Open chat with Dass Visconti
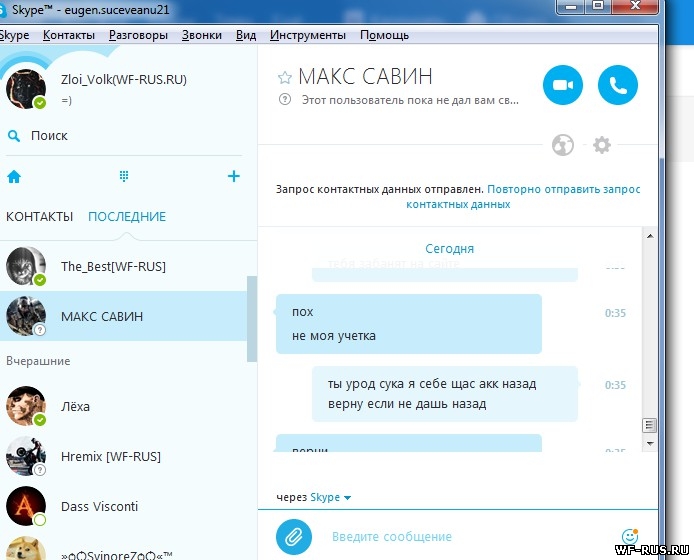694x560 pixels. (100, 506)
